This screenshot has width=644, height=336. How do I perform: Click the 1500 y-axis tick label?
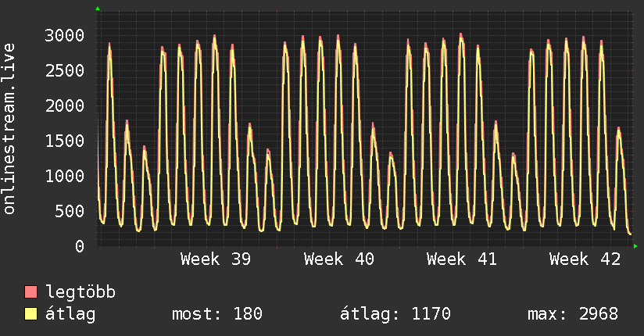(x=65, y=141)
